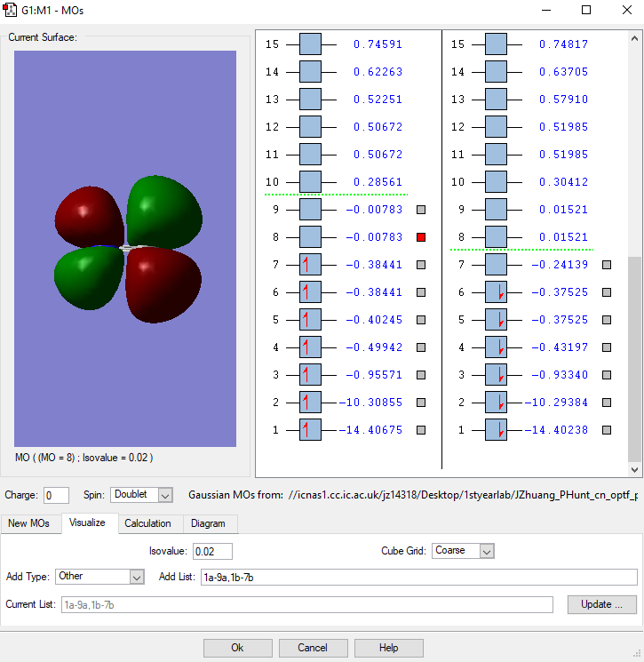Click alpha orbital 10 box
This screenshot has height=662, width=644.
click(310, 182)
